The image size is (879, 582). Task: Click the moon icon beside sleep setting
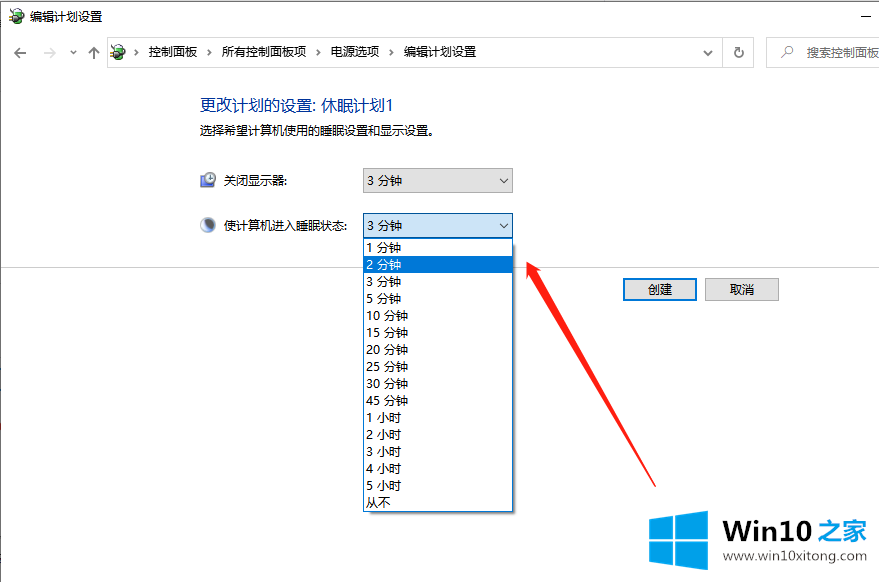[208, 225]
